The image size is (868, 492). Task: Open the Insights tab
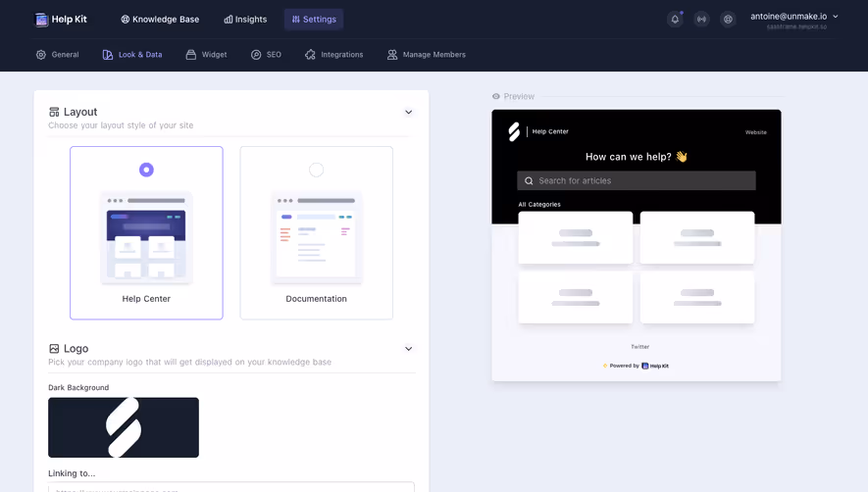pyautogui.click(x=245, y=20)
